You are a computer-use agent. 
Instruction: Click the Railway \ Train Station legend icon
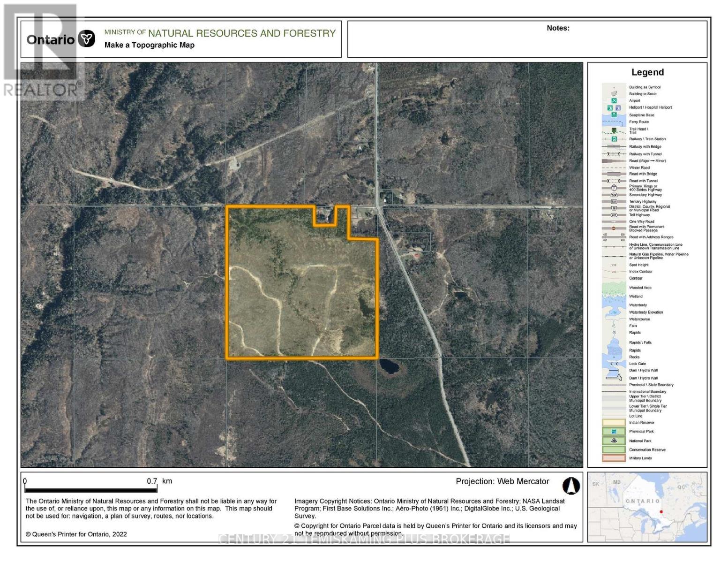click(x=613, y=139)
